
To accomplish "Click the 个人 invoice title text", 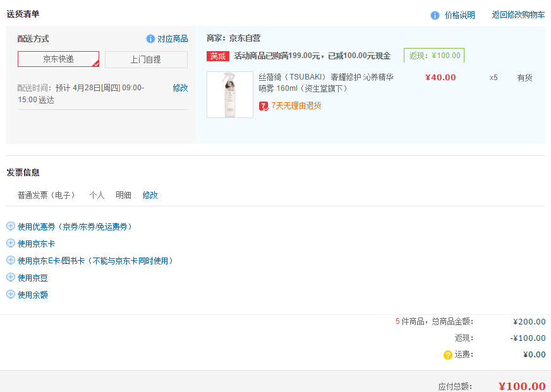I will [x=97, y=195].
